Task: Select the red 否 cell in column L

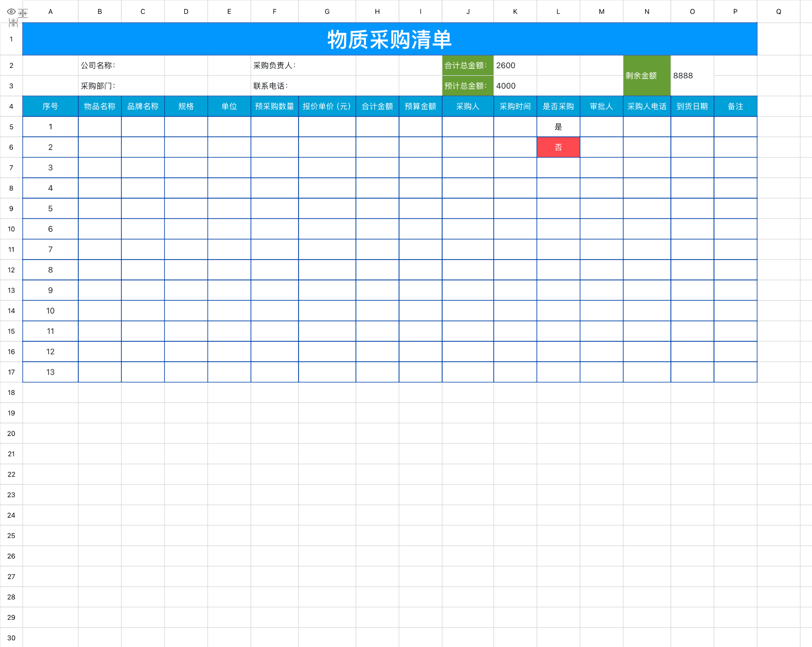Action: pyautogui.click(x=558, y=147)
